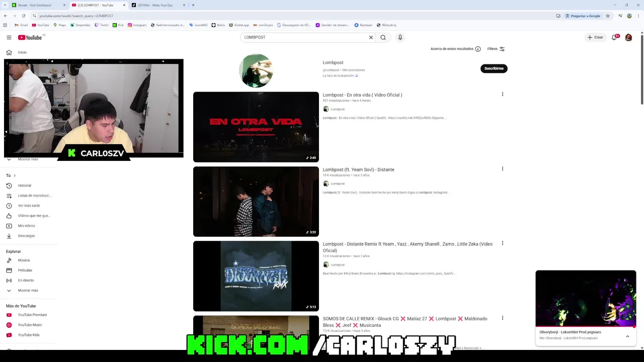Open options menu for En otra vida video

502,94
